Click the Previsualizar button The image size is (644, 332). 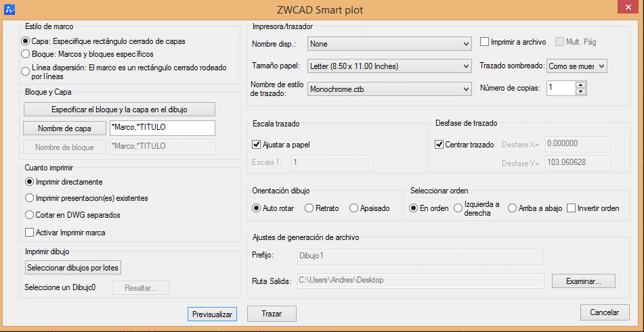point(212,314)
